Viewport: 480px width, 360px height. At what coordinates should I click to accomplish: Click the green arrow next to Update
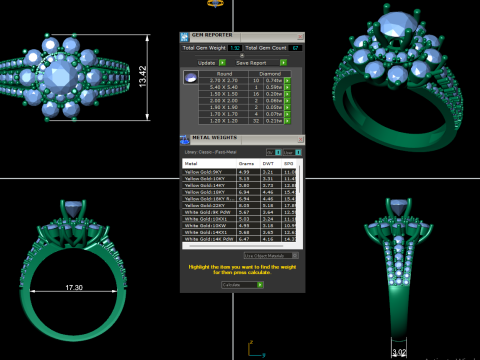(222, 63)
